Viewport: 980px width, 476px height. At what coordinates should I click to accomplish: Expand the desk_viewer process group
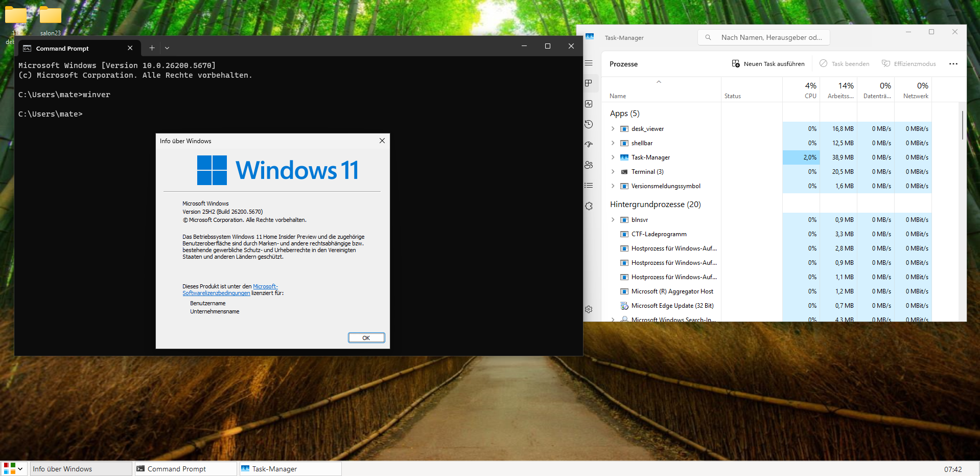(613, 129)
